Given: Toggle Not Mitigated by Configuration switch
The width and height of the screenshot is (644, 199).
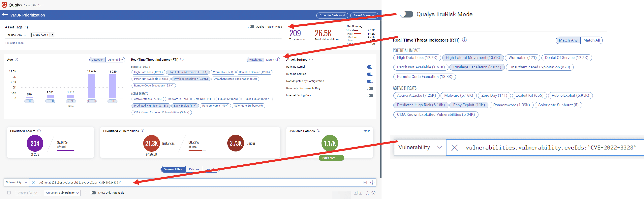Looking at the screenshot, I should [x=370, y=81].
